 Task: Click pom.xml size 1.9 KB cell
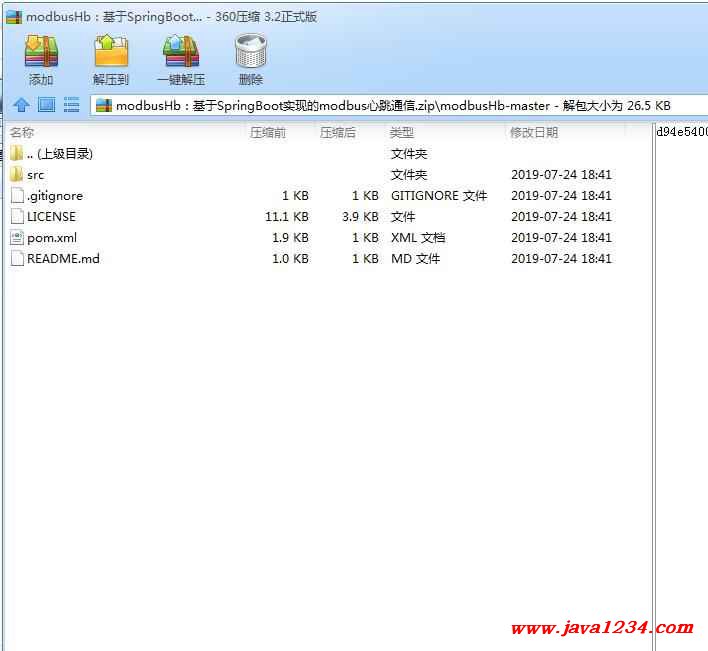click(290, 238)
